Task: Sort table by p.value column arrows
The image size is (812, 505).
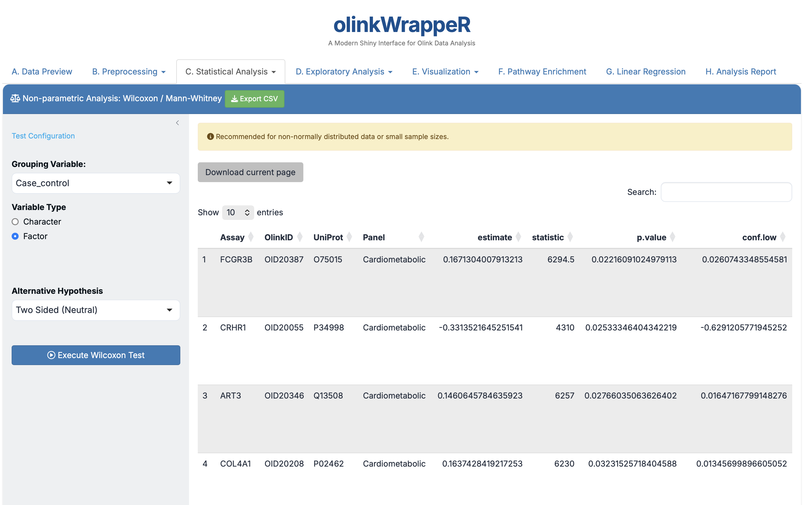Action: [x=672, y=237]
